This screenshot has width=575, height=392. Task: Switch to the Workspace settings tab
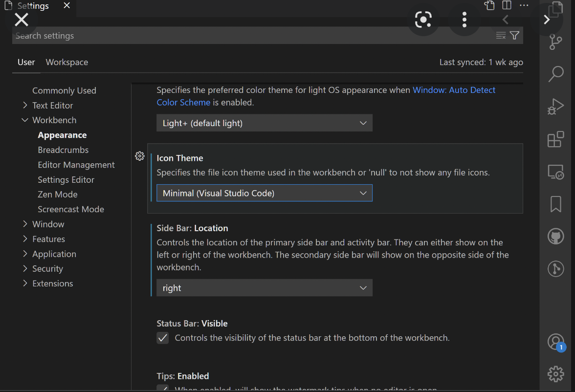point(67,62)
